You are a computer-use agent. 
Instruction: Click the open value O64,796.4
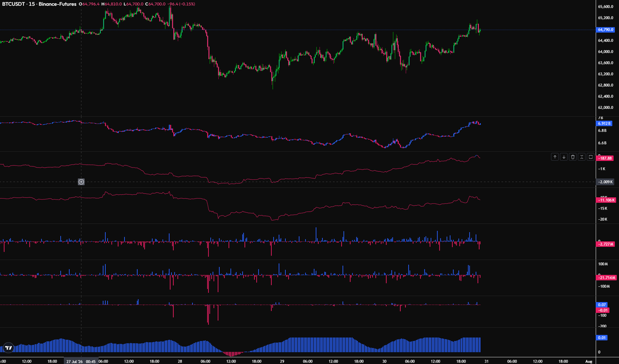89,4
